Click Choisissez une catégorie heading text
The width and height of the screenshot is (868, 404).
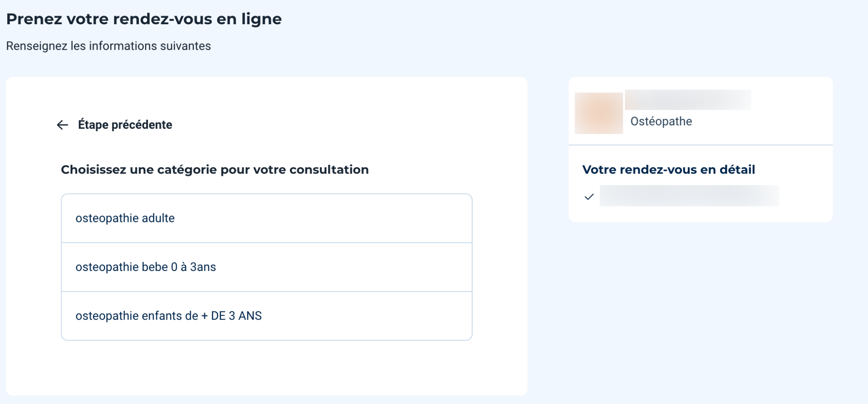click(215, 169)
